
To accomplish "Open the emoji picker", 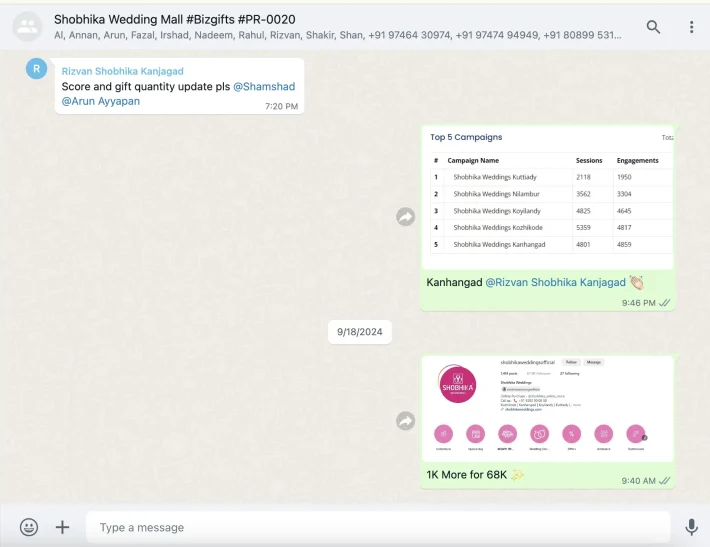I will pos(29,527).
